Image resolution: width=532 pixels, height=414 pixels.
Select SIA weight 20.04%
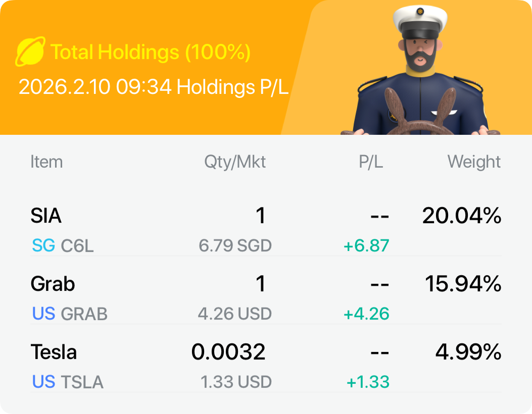coord(462,216)
